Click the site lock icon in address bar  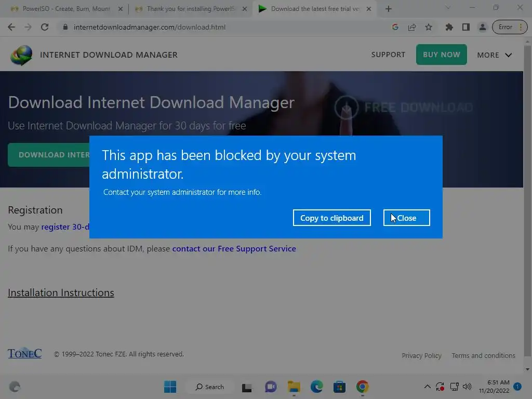tap(65, 27)
